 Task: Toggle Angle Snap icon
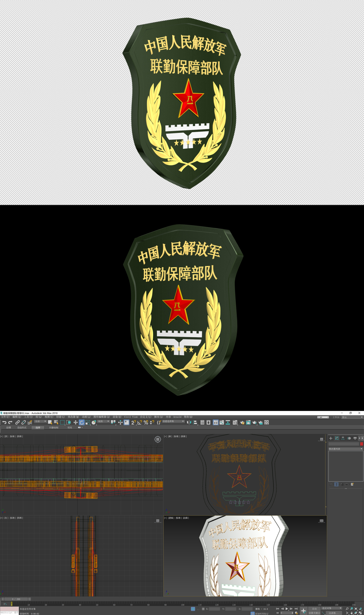140,422
